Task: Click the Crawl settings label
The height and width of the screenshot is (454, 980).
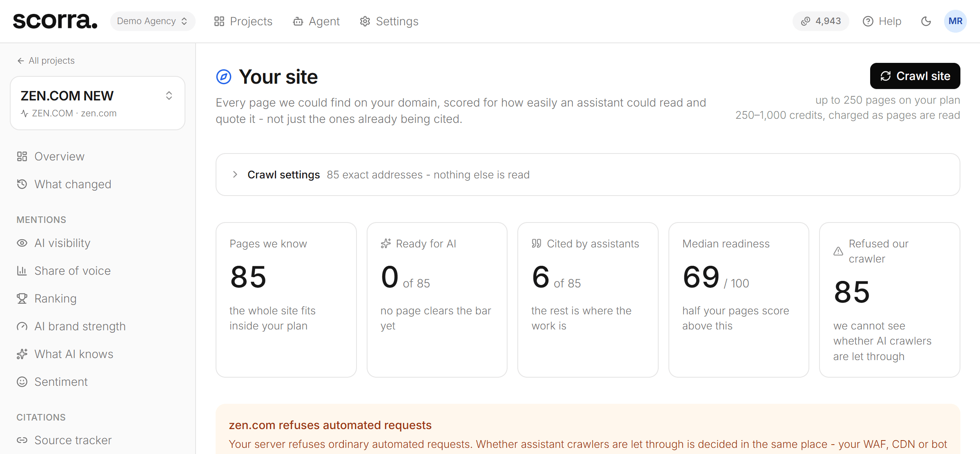Action: (x=284, y=175)
